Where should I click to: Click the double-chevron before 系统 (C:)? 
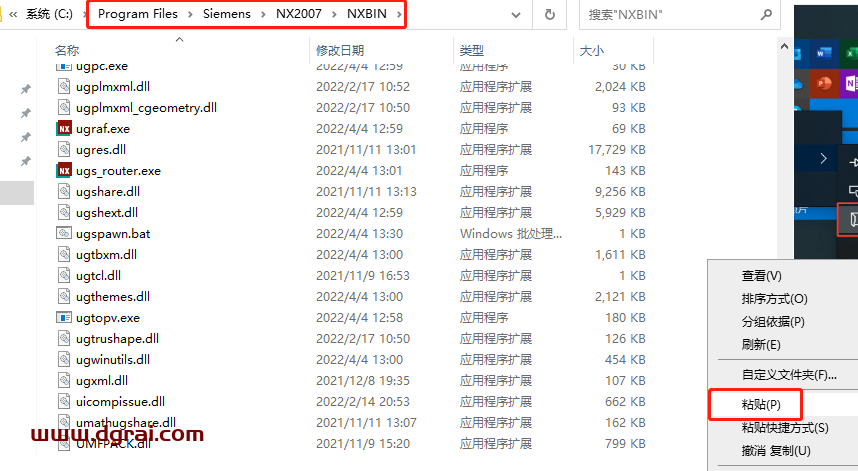tap(13, 15)
